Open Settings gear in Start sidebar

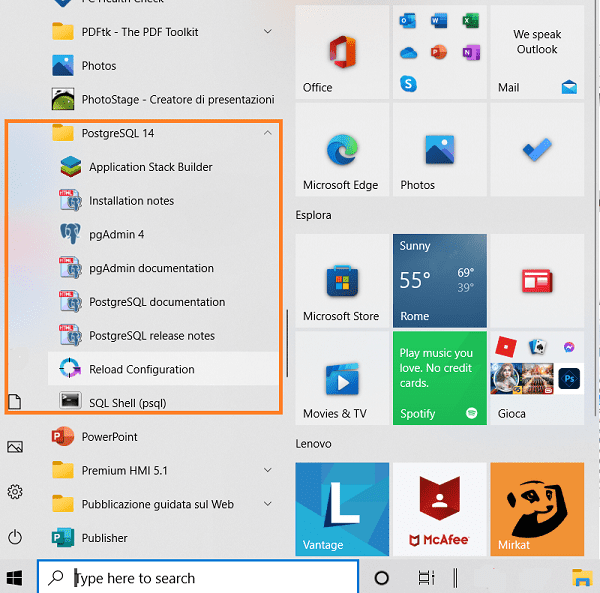[x=15, y=492]
